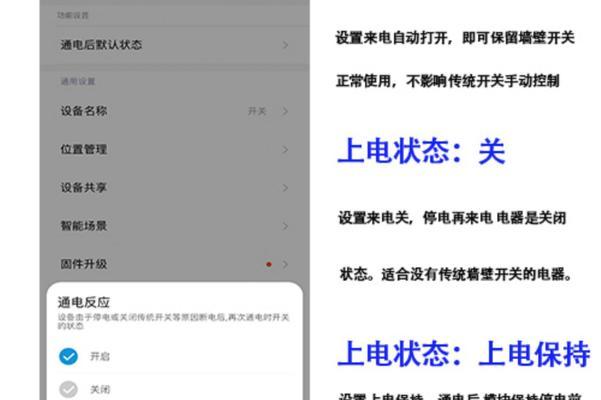Click the 开启 option label
Image resolution: width=601 pixels, height=400 pixels.
point(100,357)
